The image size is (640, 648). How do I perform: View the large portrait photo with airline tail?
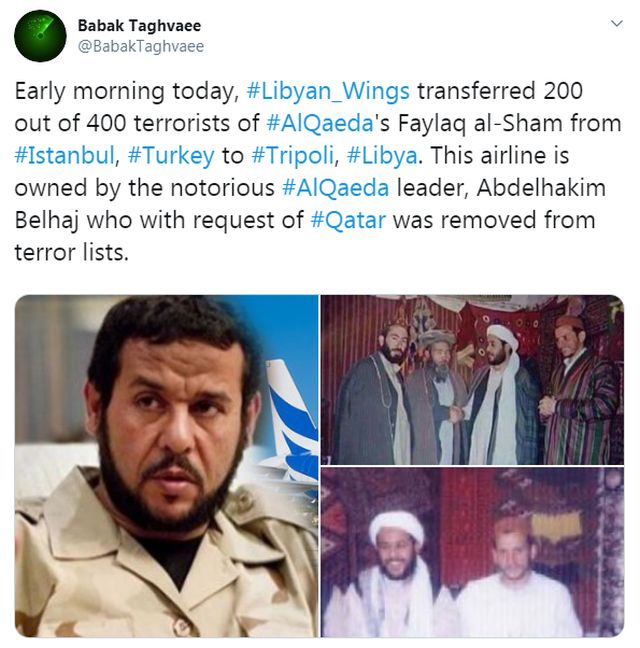(167, 466)
